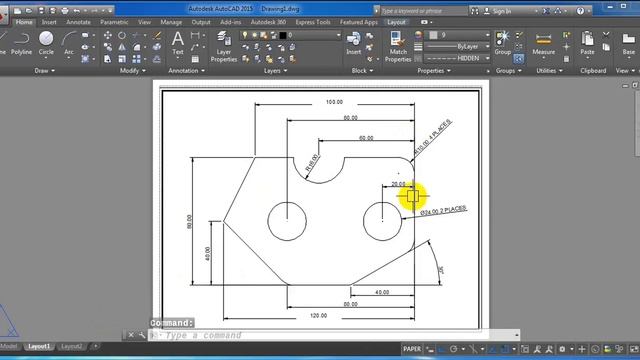Click the black layer color swatch
This screenshot has width=640, height=360.
pyautogui.click(x=283, y=36)
